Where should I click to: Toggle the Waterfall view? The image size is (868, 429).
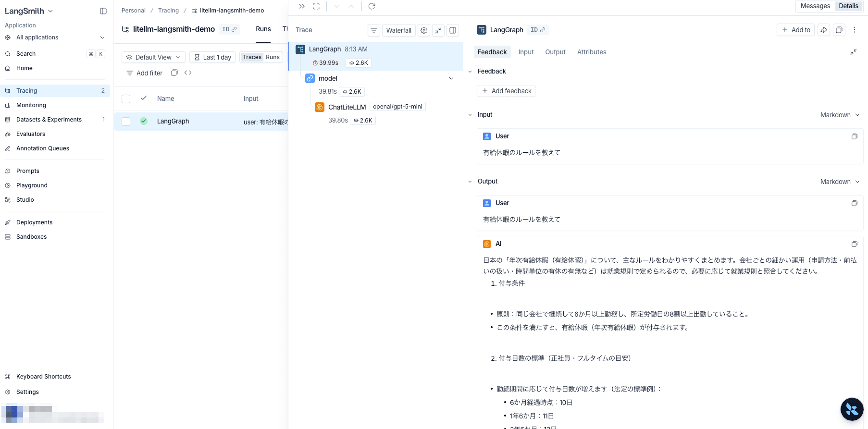point(399,30)
